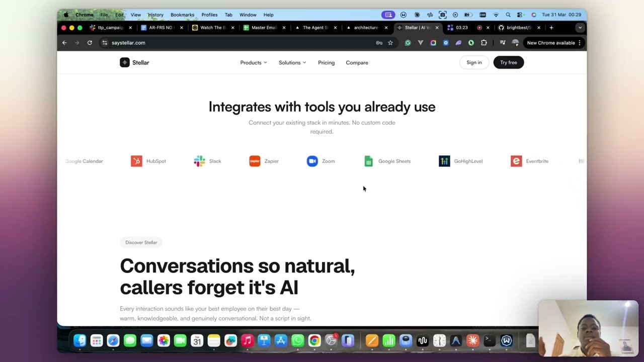Switch to the ttp_campaign tab
The image size is (644, 362).
110,28
